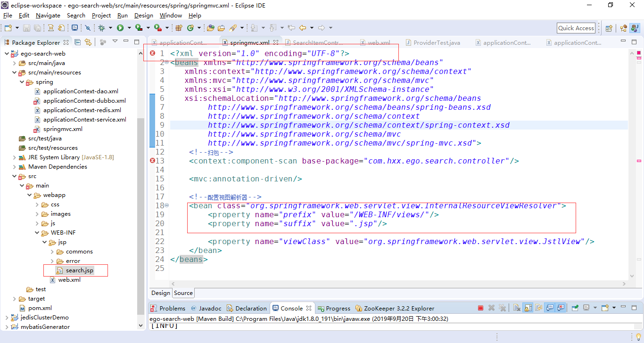Viewport: 644px width, 343px height.
Task: Terminate the running console process
Action: pyautogui.click(x=480, y=308)
